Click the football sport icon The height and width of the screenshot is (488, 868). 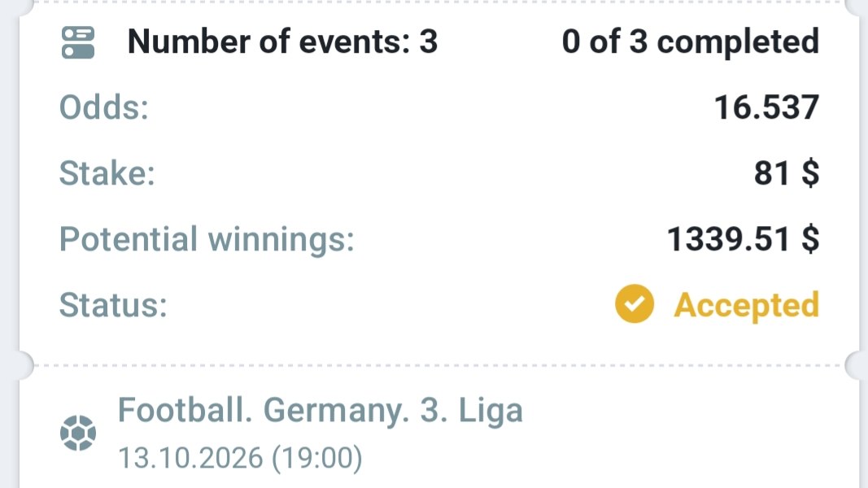(x=78, y=433)
